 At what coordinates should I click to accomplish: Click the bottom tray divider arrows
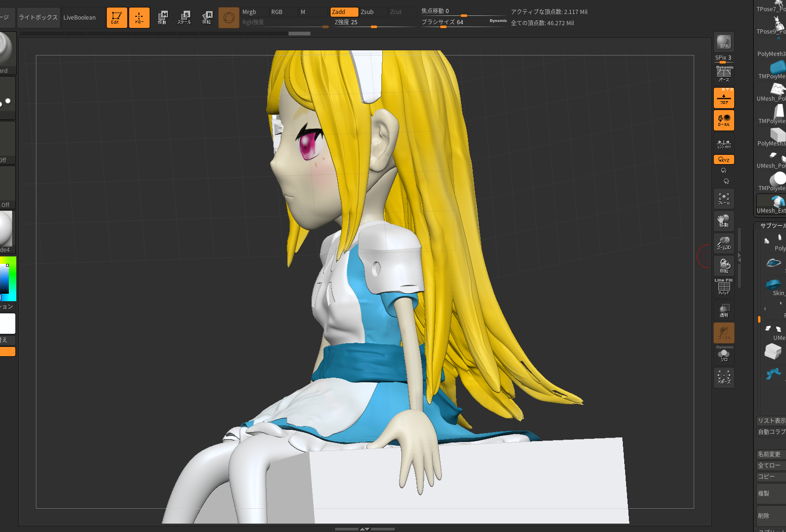tap(365, 529)
